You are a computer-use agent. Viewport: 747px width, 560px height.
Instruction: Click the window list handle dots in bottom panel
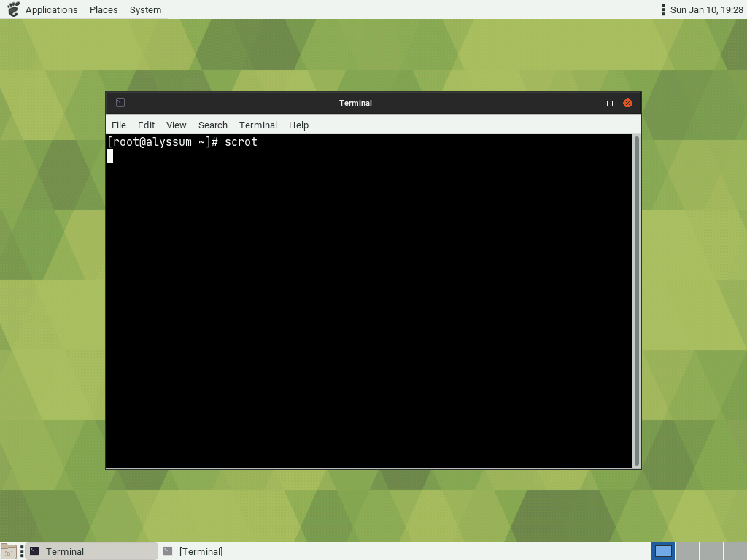pyautogui.click(x=22, y=551)
